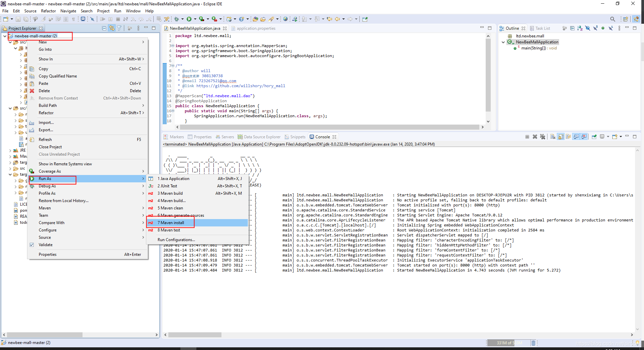Open Project Explorer view menu dots
Image resolution: width=644 pixels, height=350 pixels.
click(138, 28)
